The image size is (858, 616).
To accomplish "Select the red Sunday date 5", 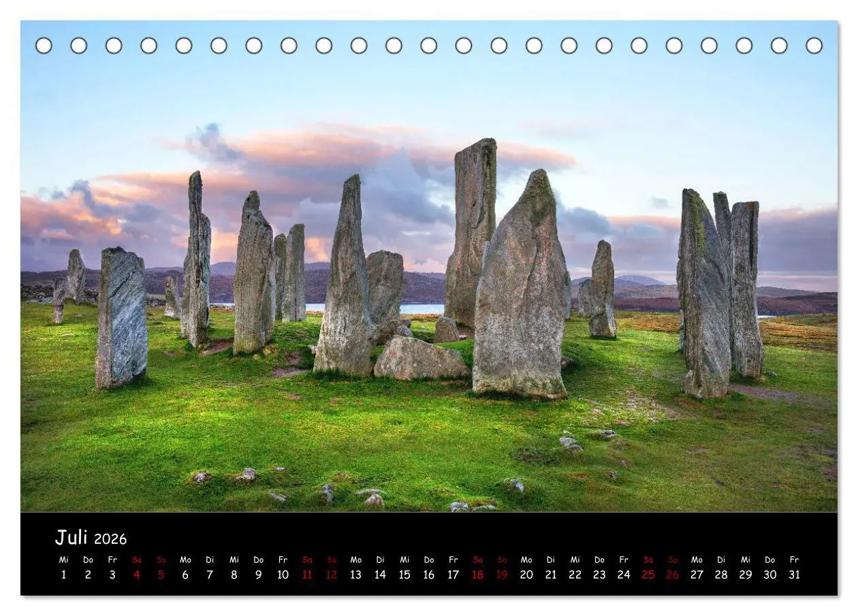I will click(161, 574).
